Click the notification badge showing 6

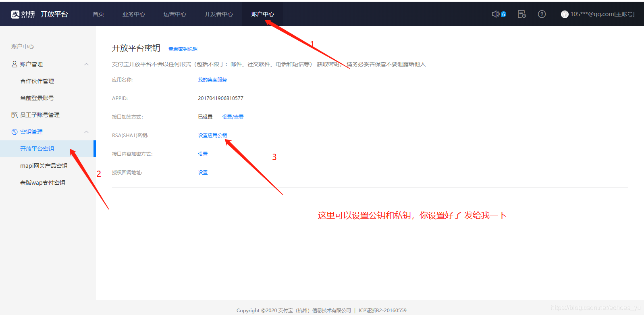[x=503, y=14]
